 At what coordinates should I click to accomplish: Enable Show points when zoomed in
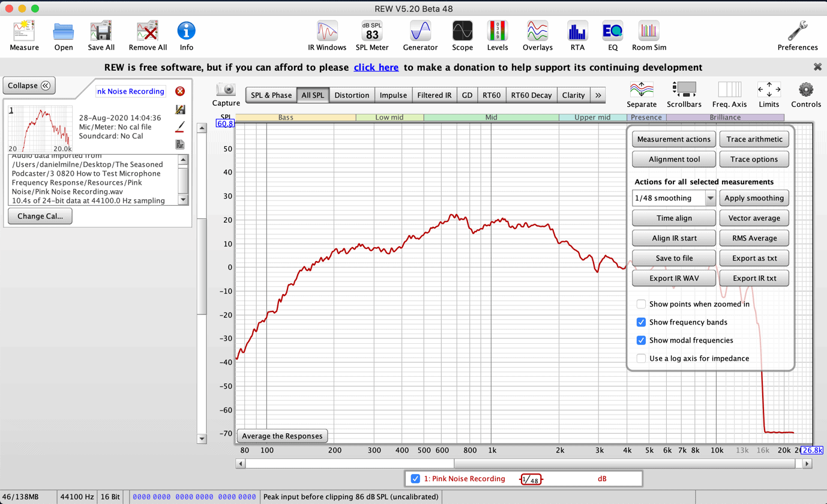pyautogui.click(x=641, y=304)
